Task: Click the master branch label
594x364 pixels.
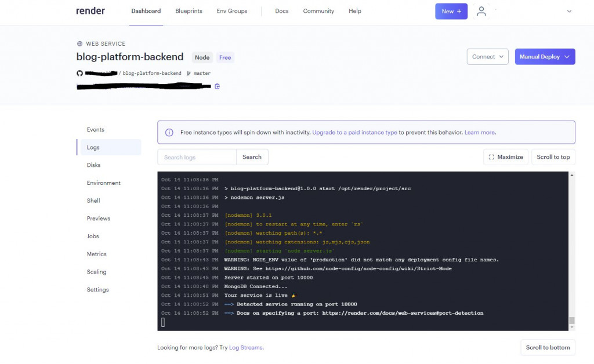Action: coord(202,73)
